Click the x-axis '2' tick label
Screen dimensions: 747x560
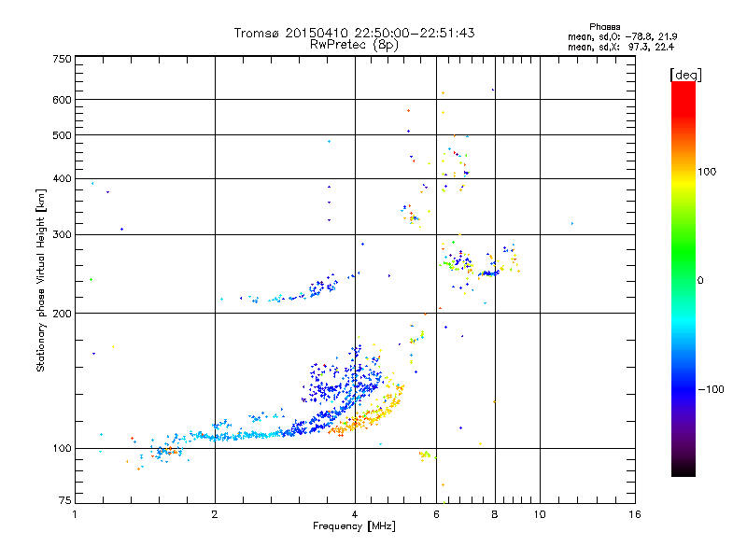pos(215,514)
